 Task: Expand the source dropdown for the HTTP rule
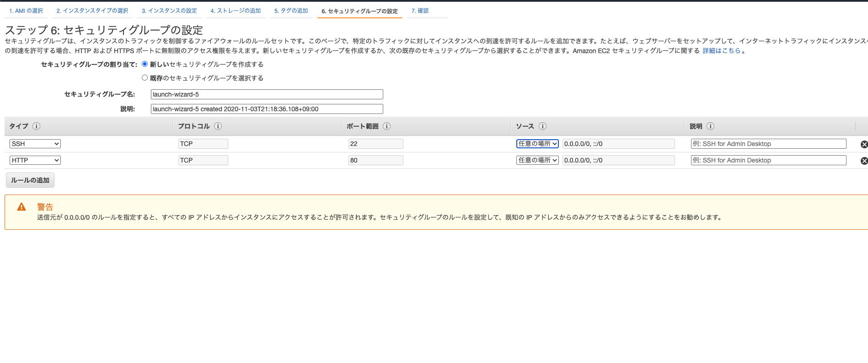(x=537, y=160)
